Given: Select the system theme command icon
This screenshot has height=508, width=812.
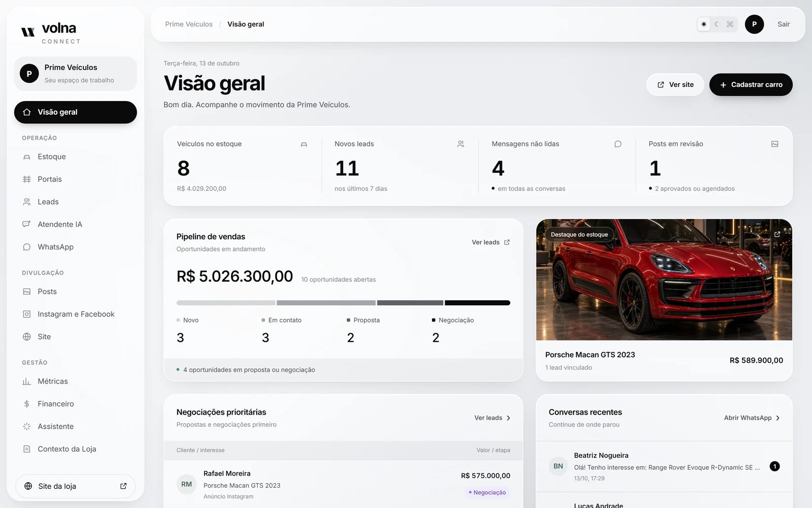Looking at the screenshot, I should 730,24.
